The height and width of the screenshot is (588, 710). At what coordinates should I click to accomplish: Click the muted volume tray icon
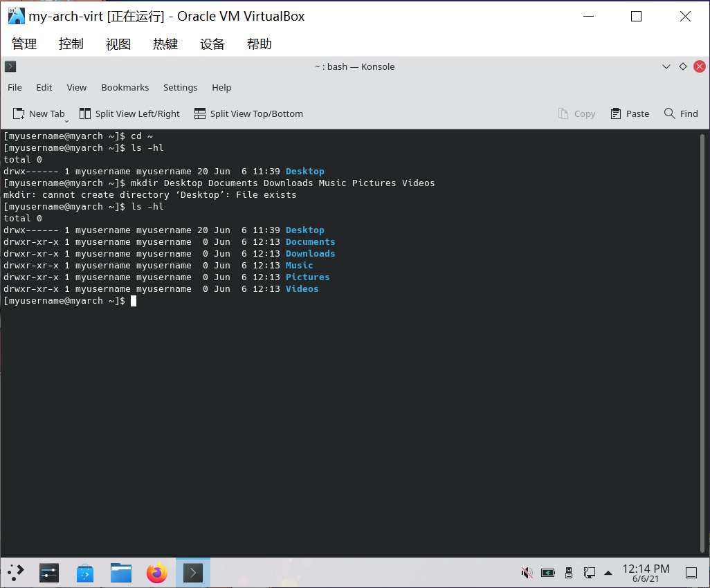click(527, 572)
